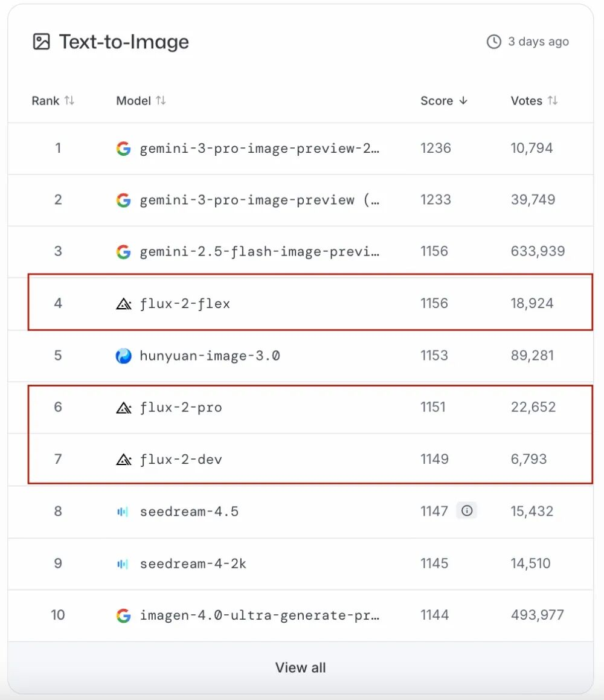
Task: Select the hunyuan-image-3.0 model name
Action: (x=210, y=356)
